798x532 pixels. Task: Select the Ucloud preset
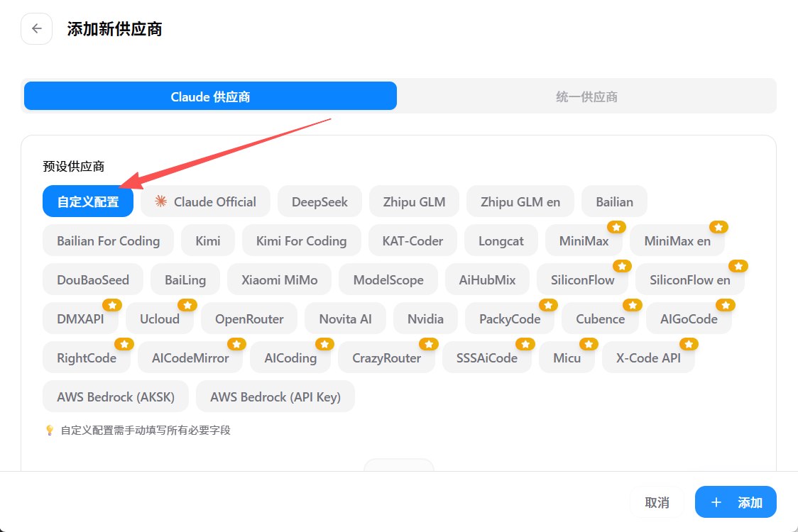pyautogui.click(x=160, y=319)
